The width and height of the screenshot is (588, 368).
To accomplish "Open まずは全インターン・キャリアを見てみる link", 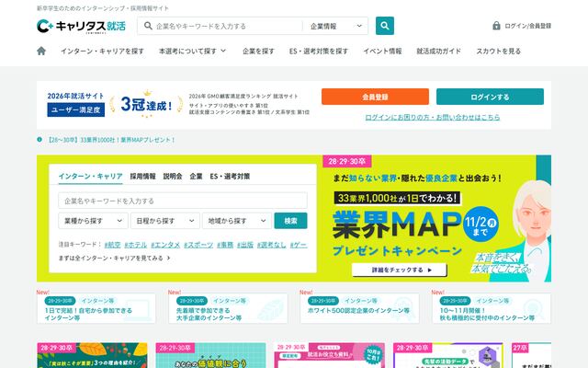I will pyautogui.click(x=114, y=258).
